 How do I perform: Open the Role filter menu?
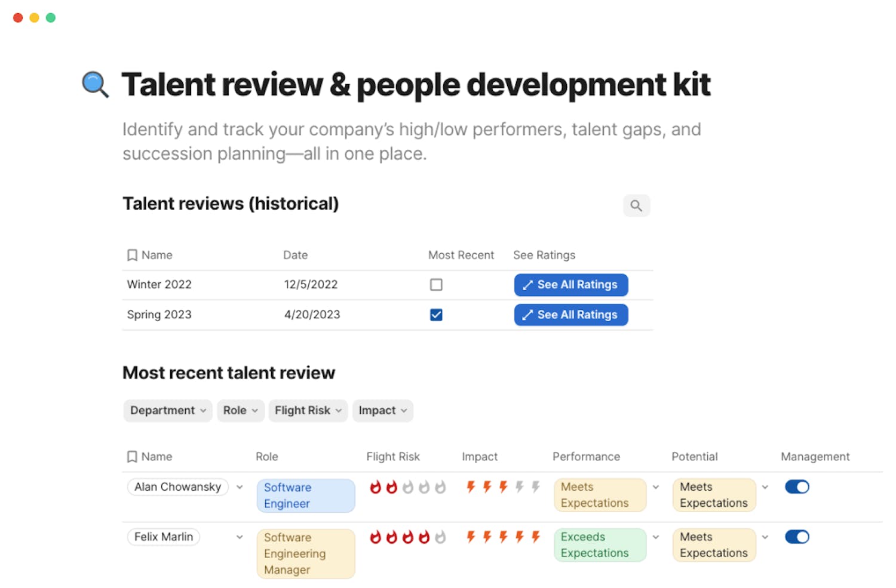[240, 411]
